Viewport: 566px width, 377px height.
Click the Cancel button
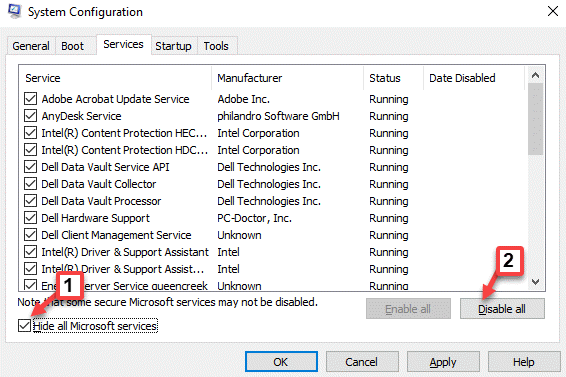click(362, 361)
